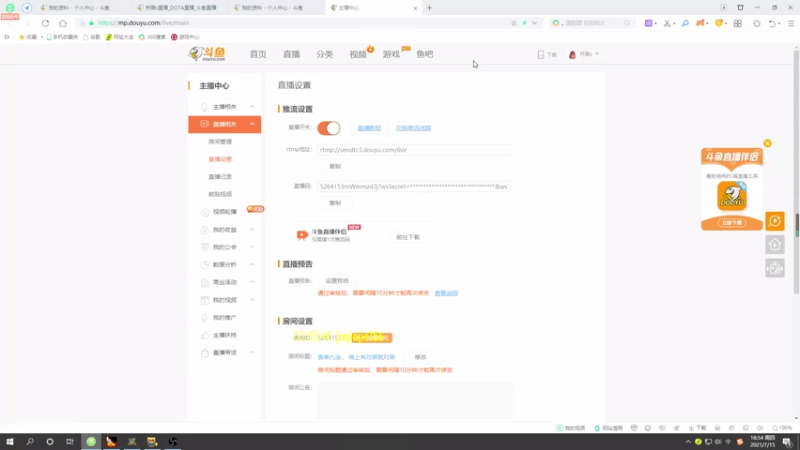Reload the page with the refresh icon
Viewport: 800px width, 450px height.
[x=45, y=23]
